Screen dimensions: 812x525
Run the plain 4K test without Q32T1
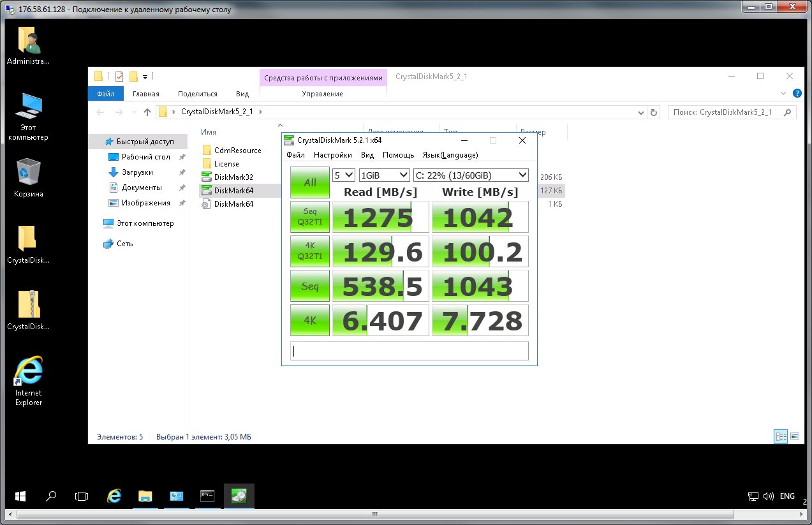coord(310,320)
